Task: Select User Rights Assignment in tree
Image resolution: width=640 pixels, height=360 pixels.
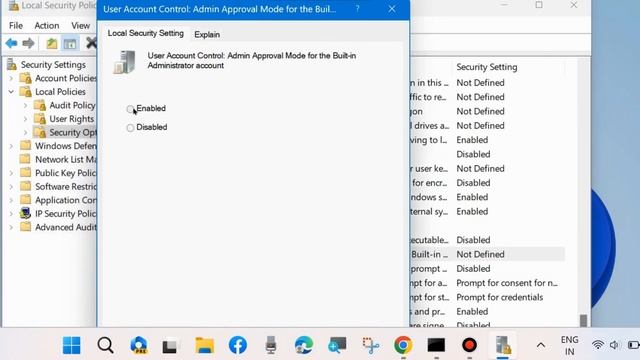Action: [x=72, y=119]
